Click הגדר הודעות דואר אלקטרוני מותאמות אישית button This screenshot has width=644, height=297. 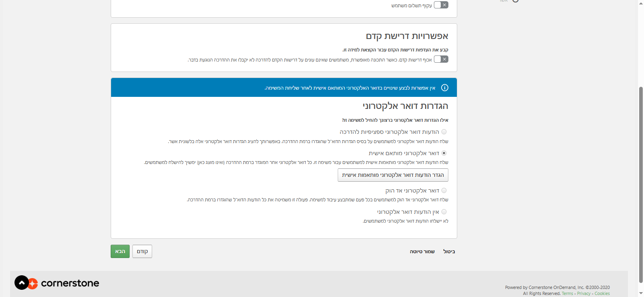[x=393, y=175]
